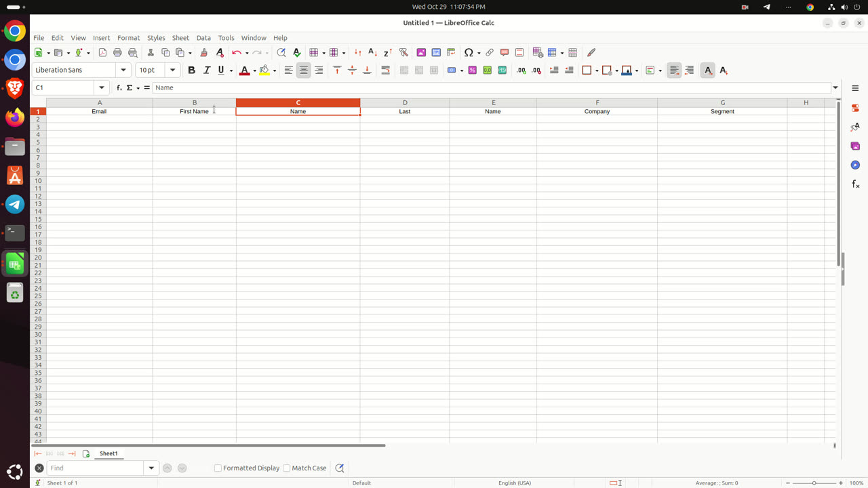Expand the formula bar arrow
The width and height of the screenshot is (868, 488).
pos(835,87)
